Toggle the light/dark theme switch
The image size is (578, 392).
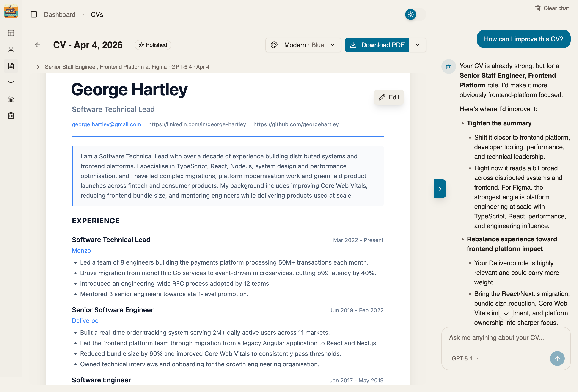click(415, 14)
